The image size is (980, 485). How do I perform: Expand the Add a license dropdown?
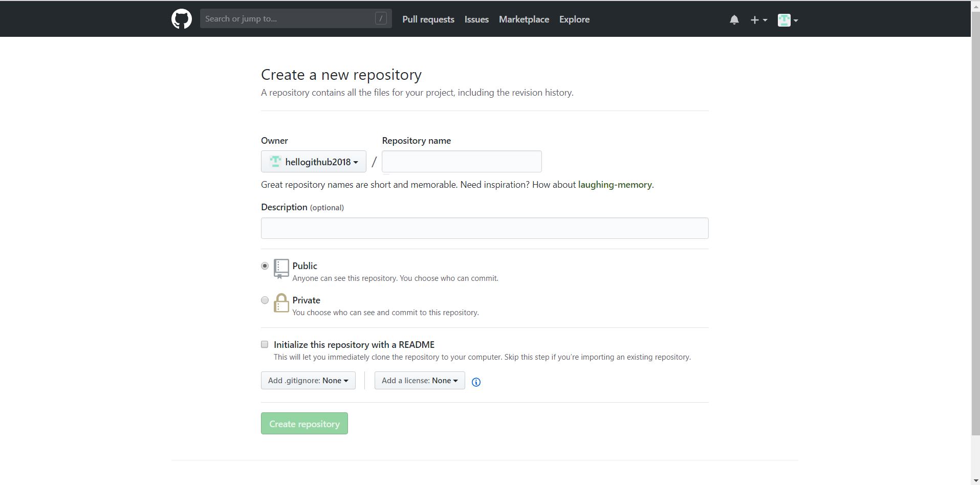[x=420, y=380]
